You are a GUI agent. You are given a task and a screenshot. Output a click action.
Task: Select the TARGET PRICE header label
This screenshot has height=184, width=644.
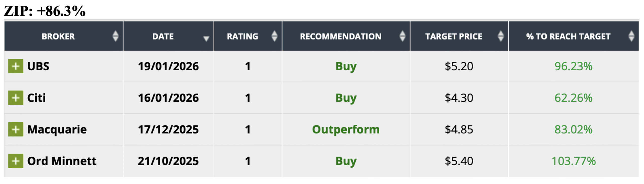click(454, 36)
